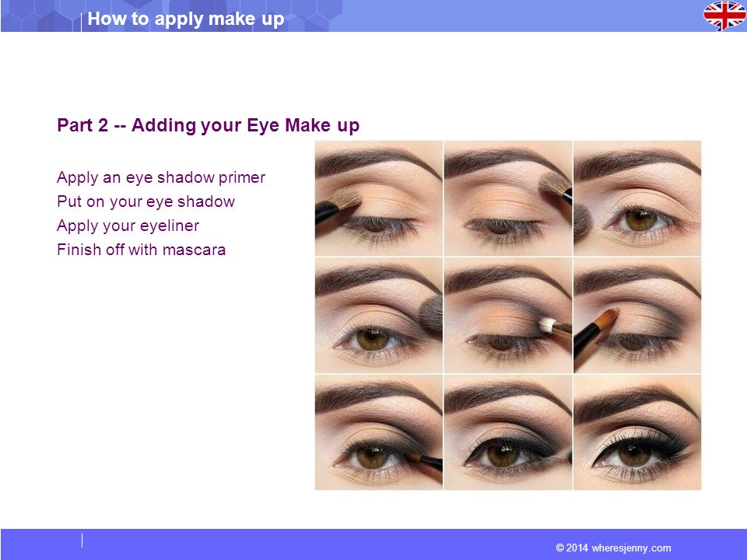Click 'Apply an eye shadow primer' text

(160, 177)
